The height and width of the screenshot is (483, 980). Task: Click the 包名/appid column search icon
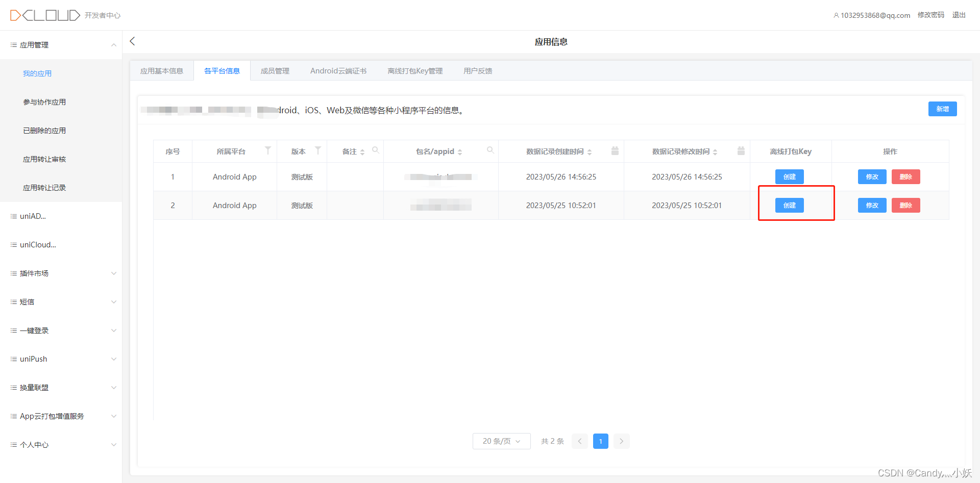[x=491, y=150]
